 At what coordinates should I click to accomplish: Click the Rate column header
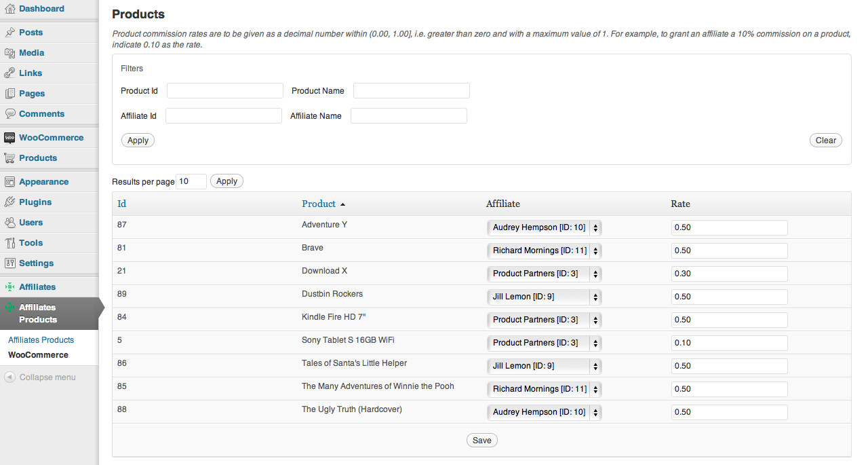click(681, 204)
